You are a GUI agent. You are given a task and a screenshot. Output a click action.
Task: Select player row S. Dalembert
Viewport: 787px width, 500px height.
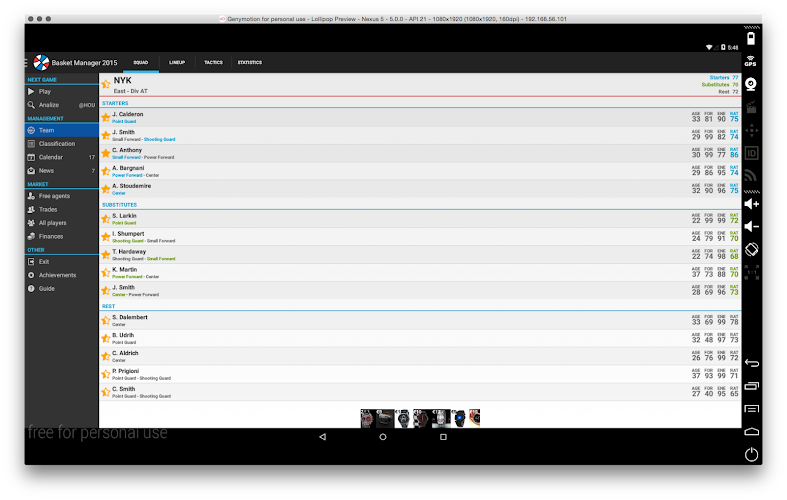point(420,320)
